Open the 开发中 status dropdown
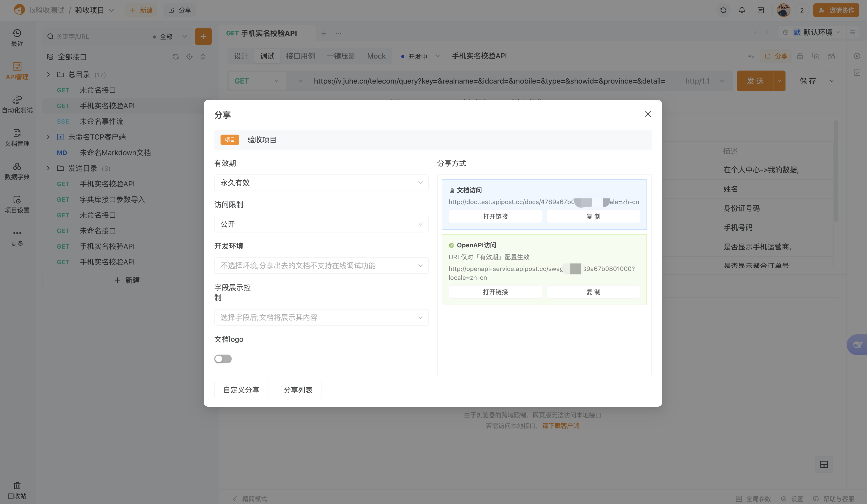The height and width of the screenshot is (504, 867). (x=420, y=56)
